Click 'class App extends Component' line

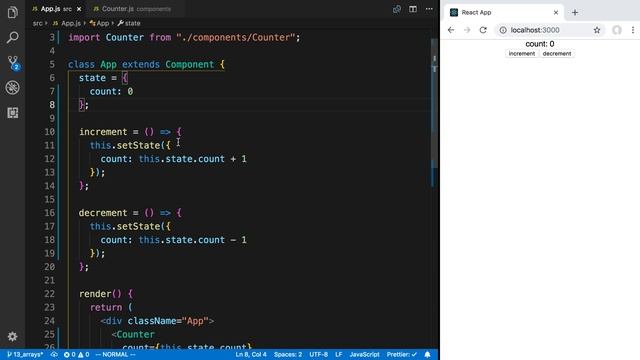click(x=146, y=64)
